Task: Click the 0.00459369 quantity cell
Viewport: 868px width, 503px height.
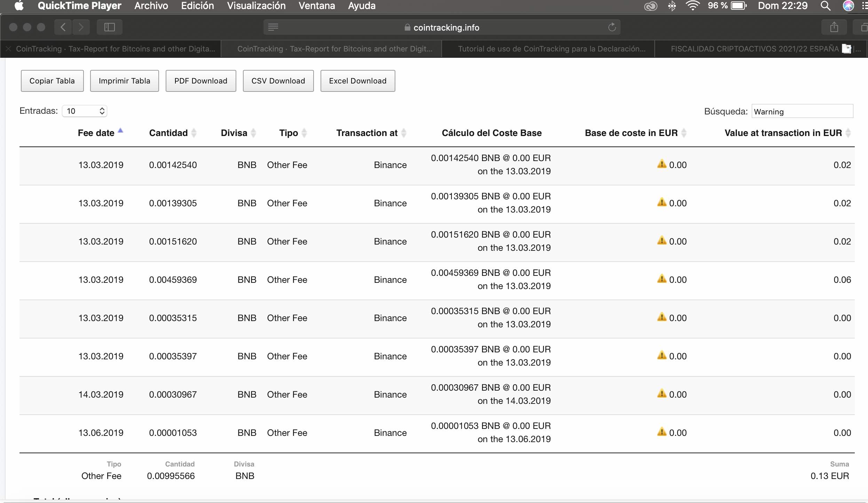Action: (173, 280)
